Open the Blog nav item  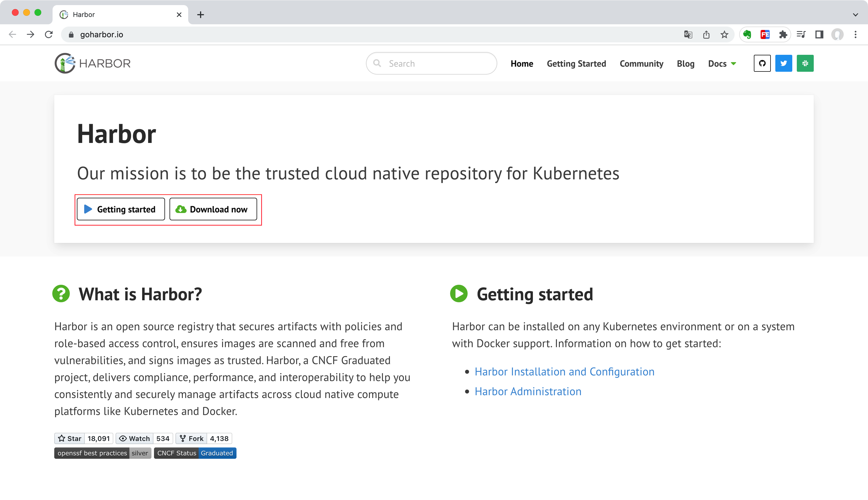685,64
